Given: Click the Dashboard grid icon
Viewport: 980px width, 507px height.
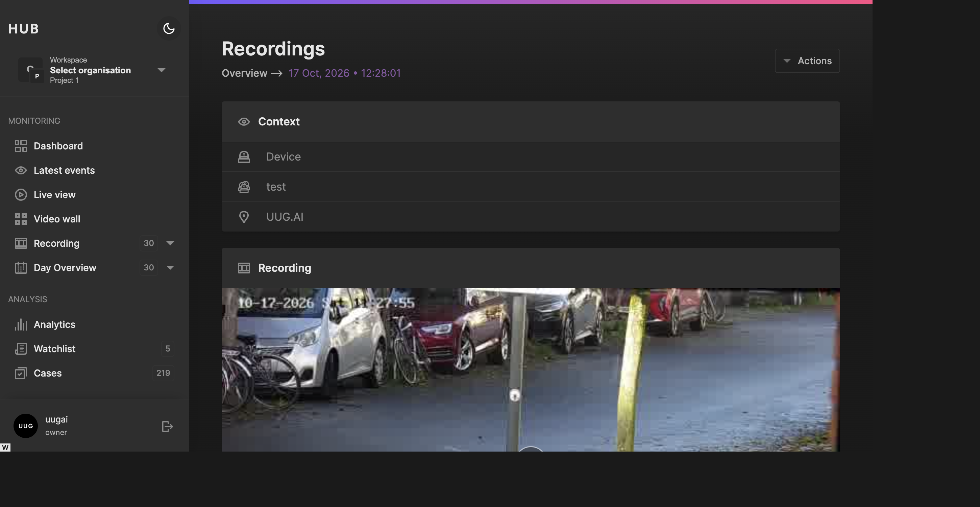Looking at the screenshot, I should tap(21, 146).
